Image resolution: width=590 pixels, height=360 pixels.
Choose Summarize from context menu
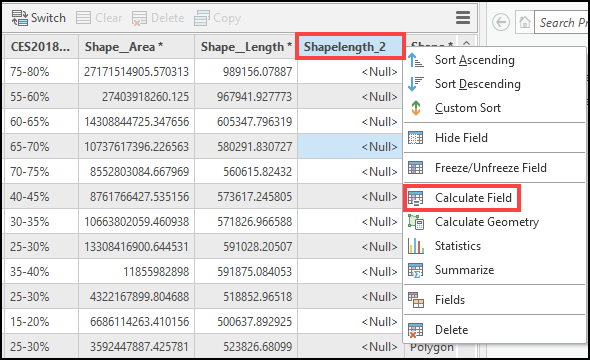[x=494, y=270]
